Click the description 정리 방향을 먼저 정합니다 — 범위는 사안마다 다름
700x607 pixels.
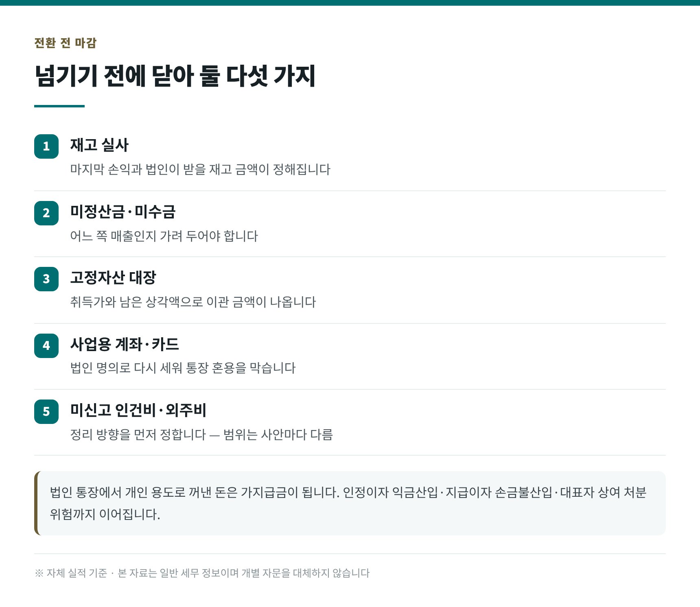coord(201,435)
